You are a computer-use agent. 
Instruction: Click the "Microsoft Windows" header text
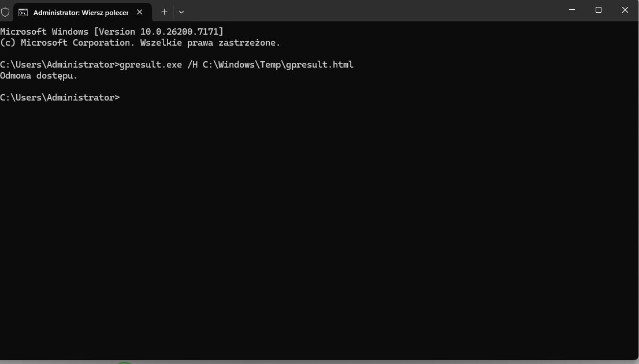pos(44,31)
